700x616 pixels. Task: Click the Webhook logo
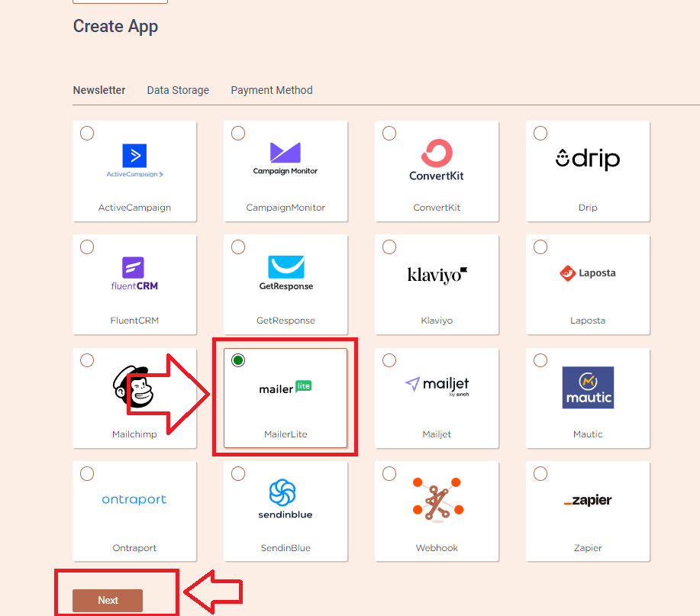click(x=437, y=499)
